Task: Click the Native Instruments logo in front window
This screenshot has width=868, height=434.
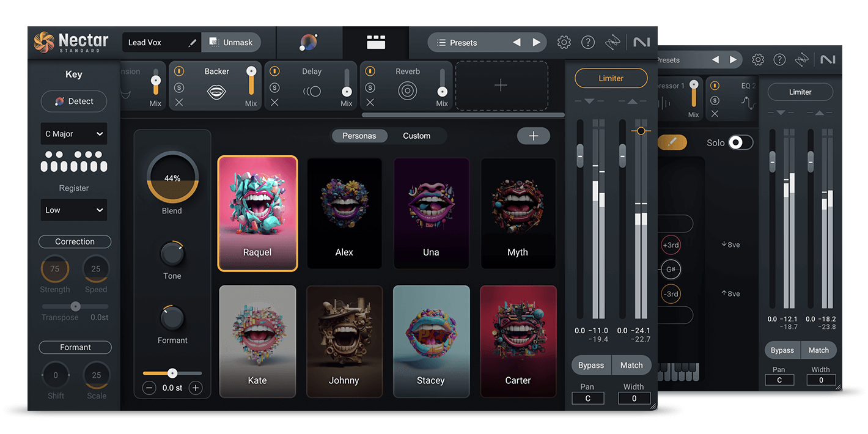Action: [x=641, y=42]
